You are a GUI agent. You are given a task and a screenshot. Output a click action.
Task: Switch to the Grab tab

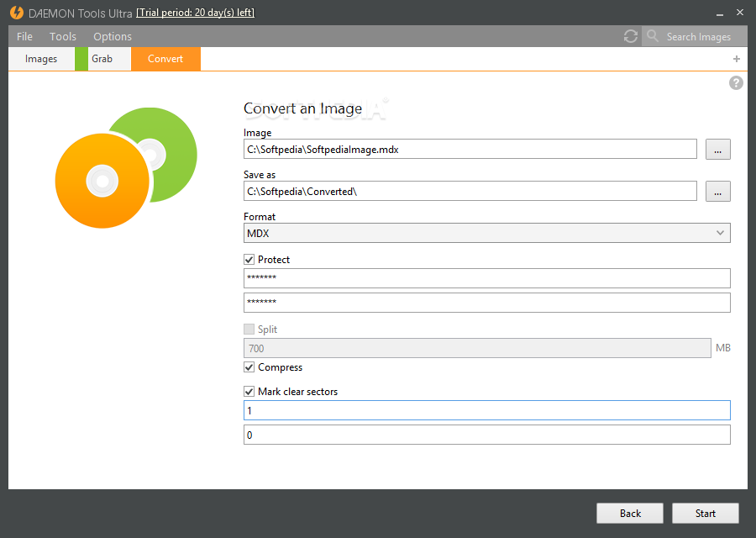pos(102,59)
